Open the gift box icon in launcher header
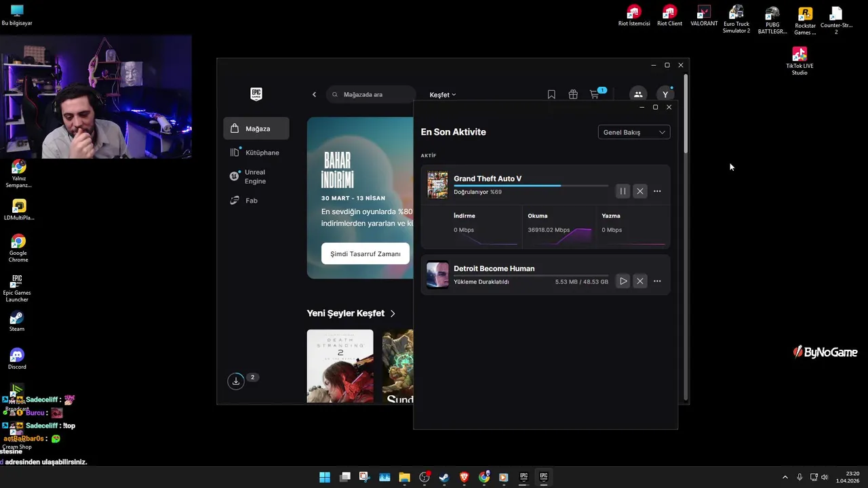 (x=573, y=95)
